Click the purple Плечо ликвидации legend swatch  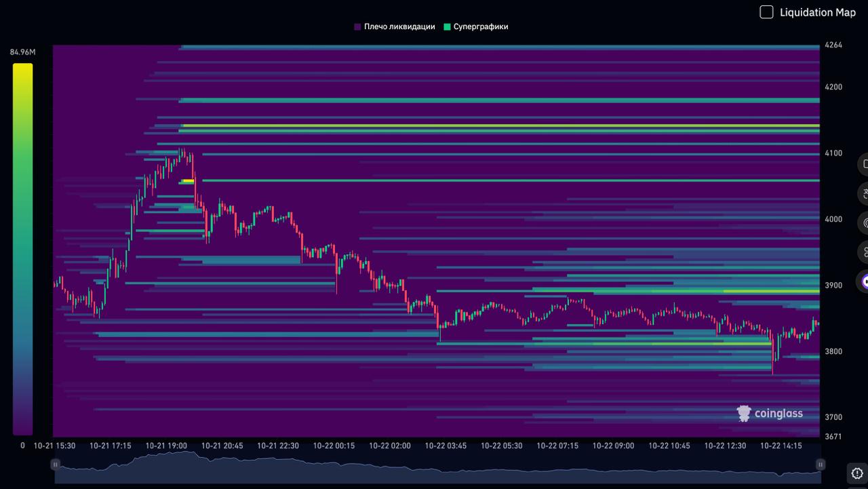pyautogui.click(x=357, y=27)
